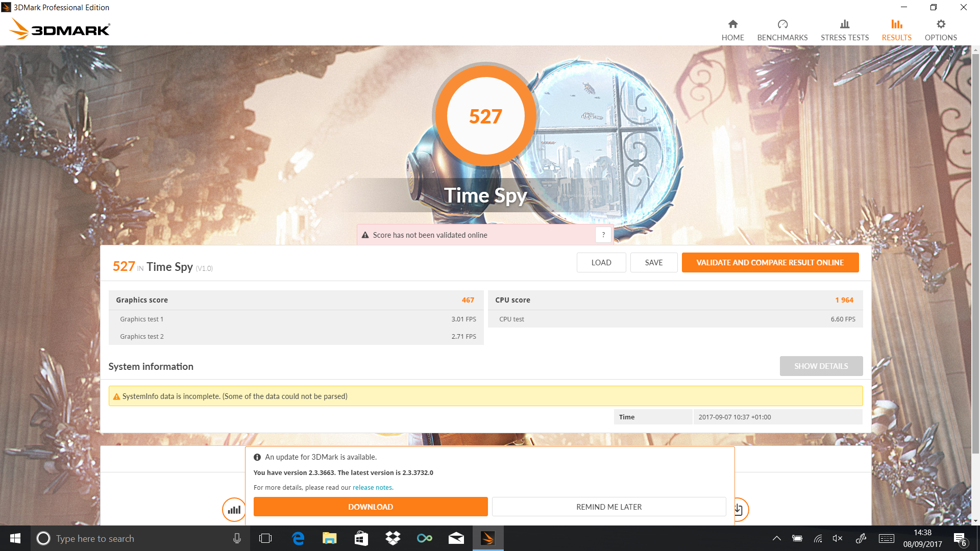This screenshot has height=551, width=980.
Task: Open Microsoft Edge from taskbar
Action: [x=298, y=538]
